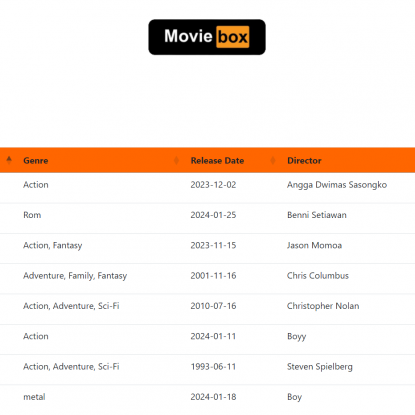Click the sort arrow left of Genre
Viewport: 415px width, 415px height.
point(9,160)
